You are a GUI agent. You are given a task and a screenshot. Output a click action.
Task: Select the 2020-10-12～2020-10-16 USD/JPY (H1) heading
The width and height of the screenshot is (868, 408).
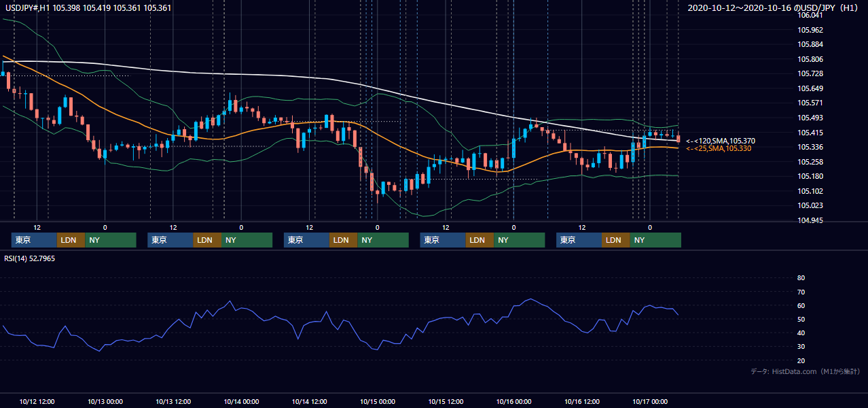[774, 8]
